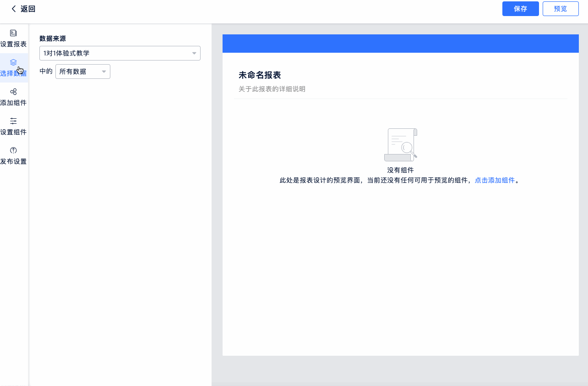Switch to the 设置报表 tab label
This screenshot has height=386, width=588.
(13, 44)
